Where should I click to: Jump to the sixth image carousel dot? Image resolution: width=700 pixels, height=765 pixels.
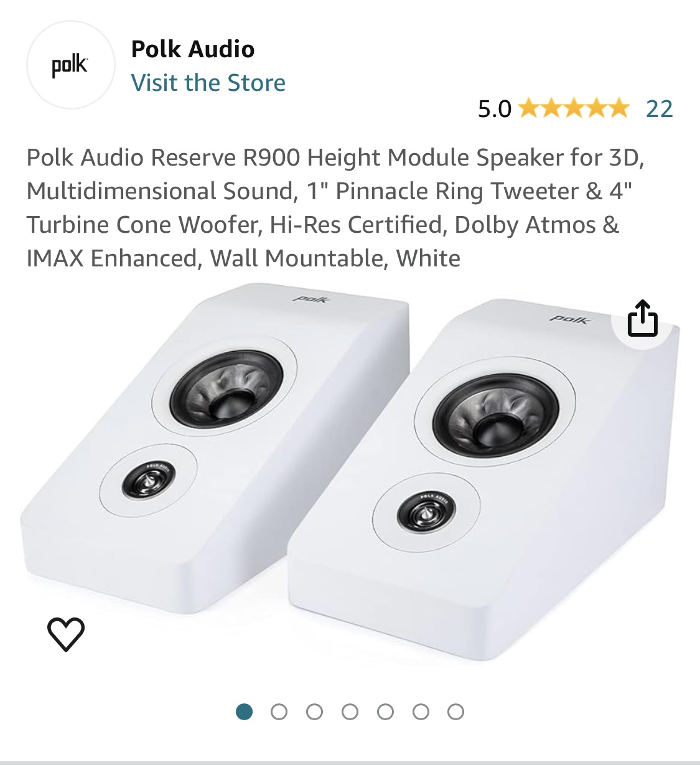421,711
